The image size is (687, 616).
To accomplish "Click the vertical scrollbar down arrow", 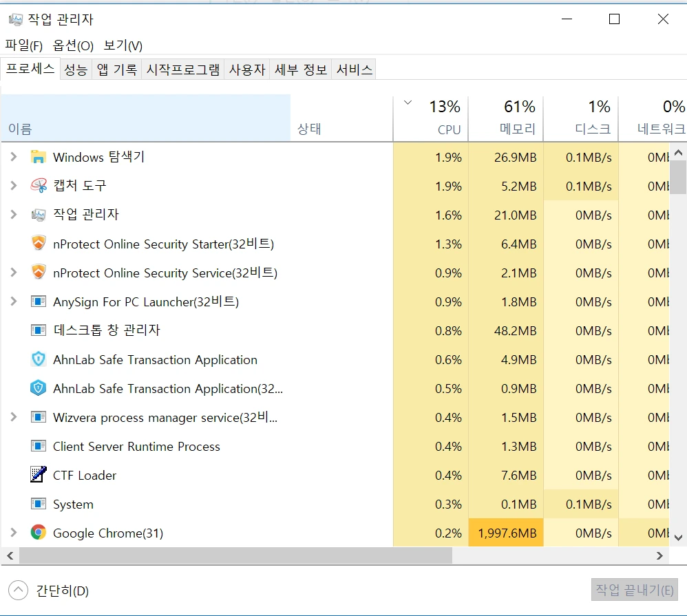I will (678, 538).
